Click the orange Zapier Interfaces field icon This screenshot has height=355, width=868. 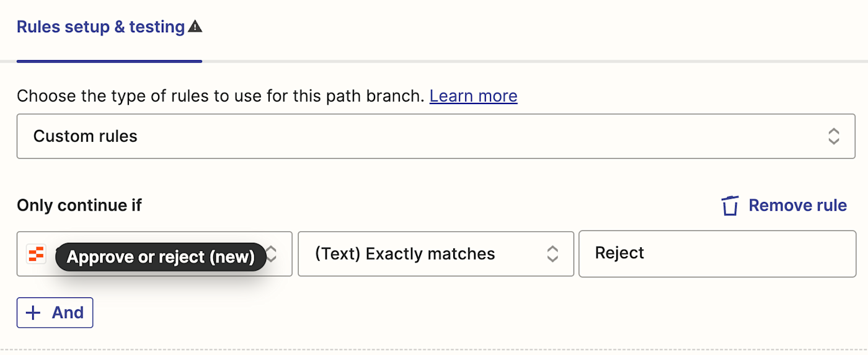(x=36, y=254)
